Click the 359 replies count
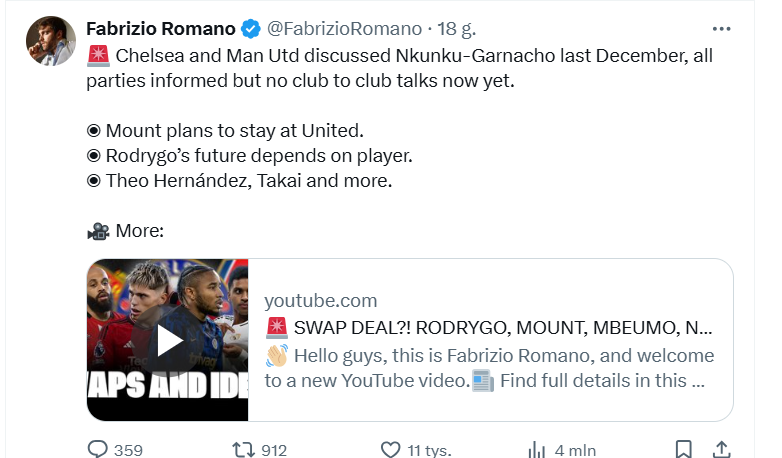The image size is (782, 458). (128, 450)
